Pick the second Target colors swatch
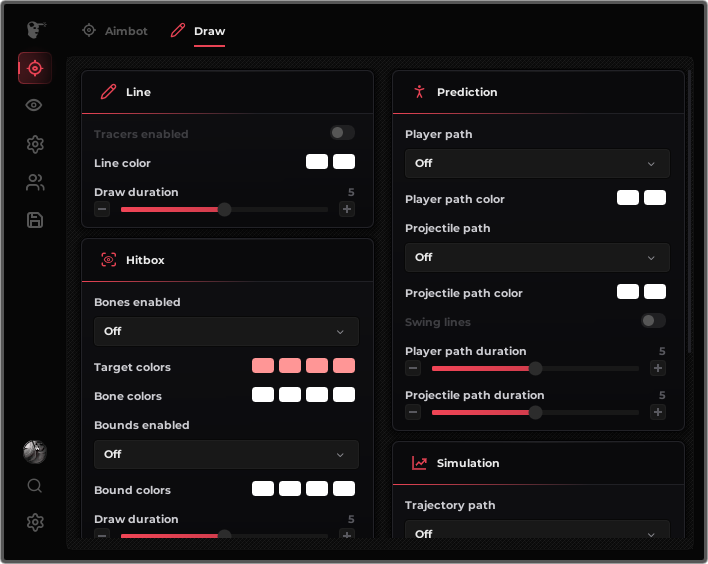 click(290, 366)
